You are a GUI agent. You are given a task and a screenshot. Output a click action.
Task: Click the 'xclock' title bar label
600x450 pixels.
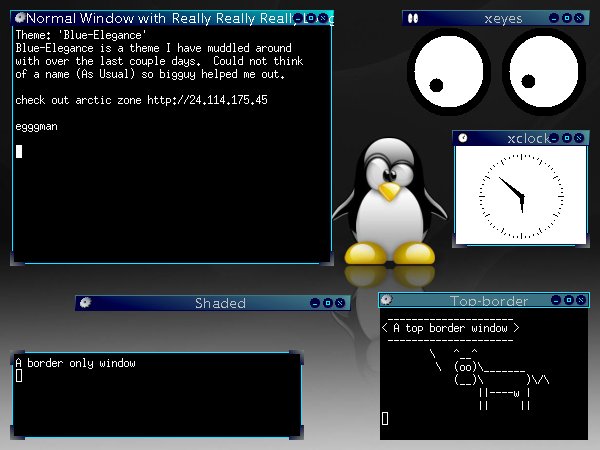coord(529,138)
